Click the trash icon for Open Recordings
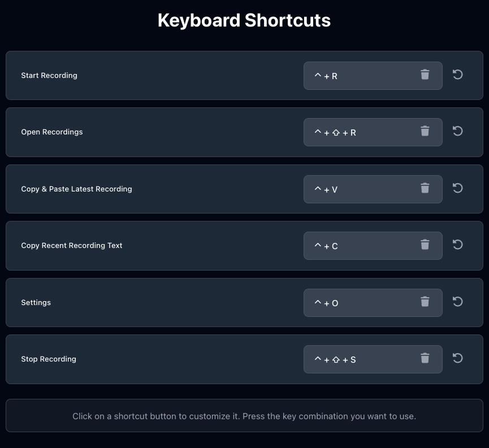Viewport: 489px width, 448px height. coord(425,131)
